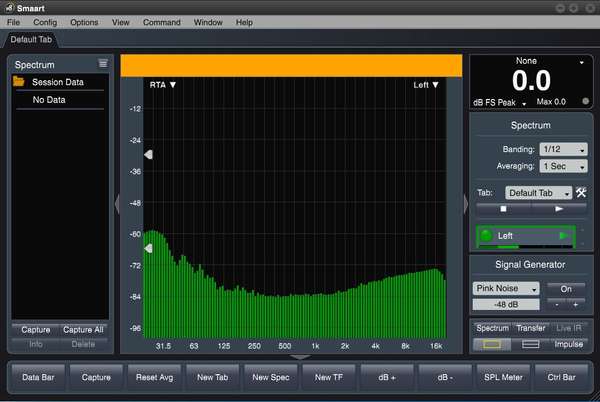This screenshot has width=600, height=402.
Task: Select the single-pane spectrum layout icon
Action: pyautogui.click(x=492, y=345)
